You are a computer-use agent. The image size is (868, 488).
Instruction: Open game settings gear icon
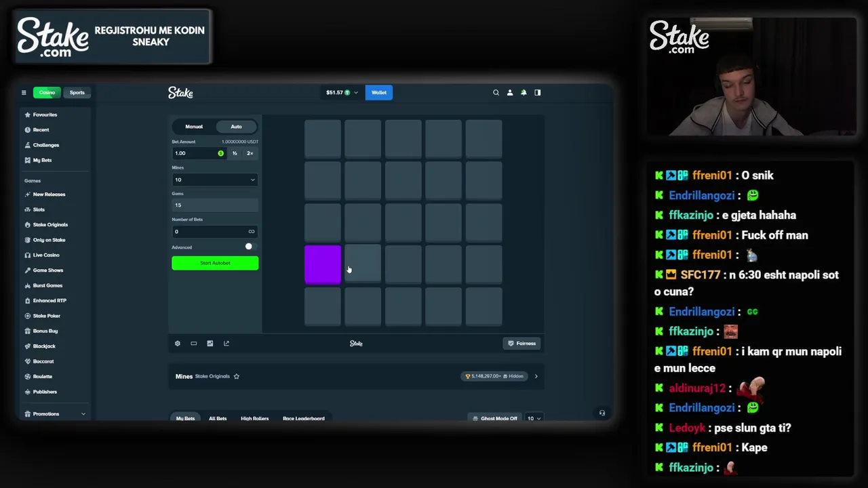pos(178,344)
